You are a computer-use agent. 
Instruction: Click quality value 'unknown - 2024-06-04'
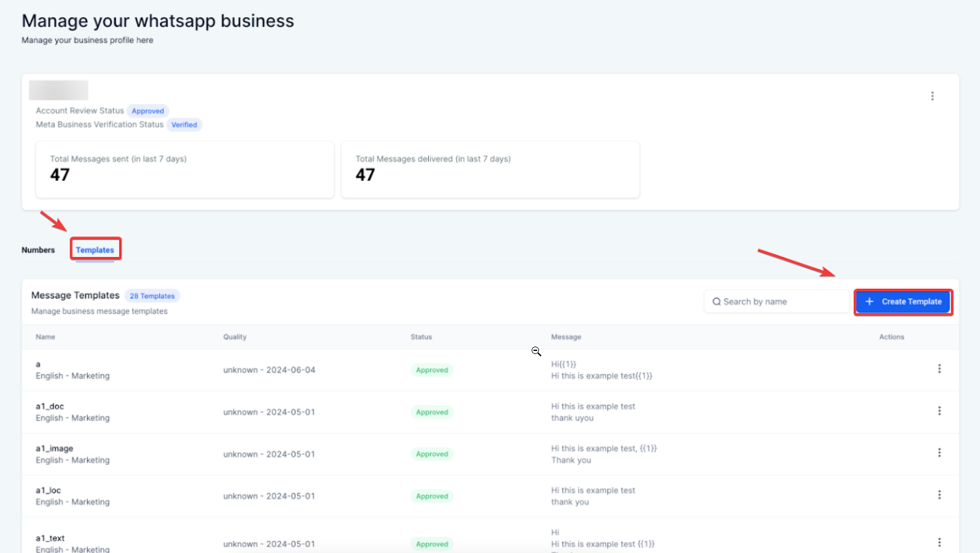269,370
